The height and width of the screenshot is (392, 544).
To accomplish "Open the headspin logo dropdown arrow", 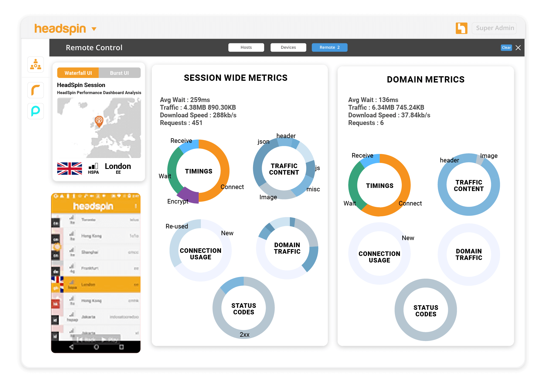I will 94,29.
